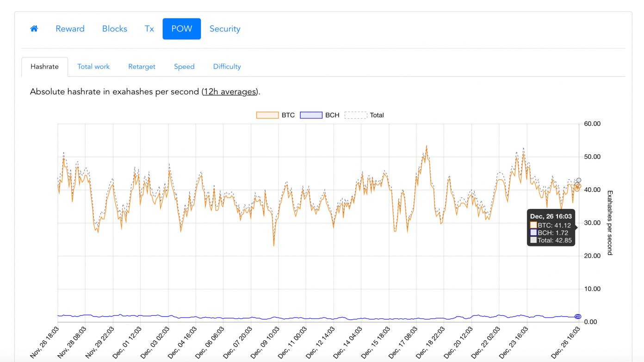Go to the home page icon
This screenshot has height=362, width=644.
[x=34, y=29]
